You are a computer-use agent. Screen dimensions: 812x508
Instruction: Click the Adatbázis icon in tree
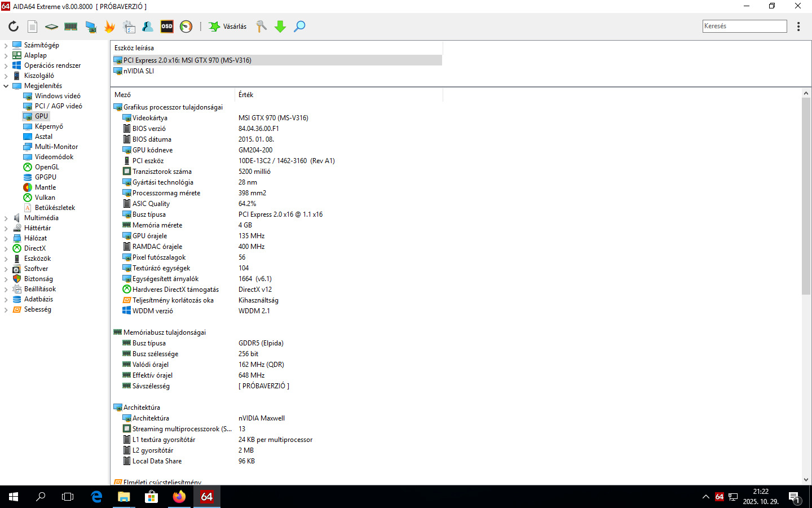[17, 299]
